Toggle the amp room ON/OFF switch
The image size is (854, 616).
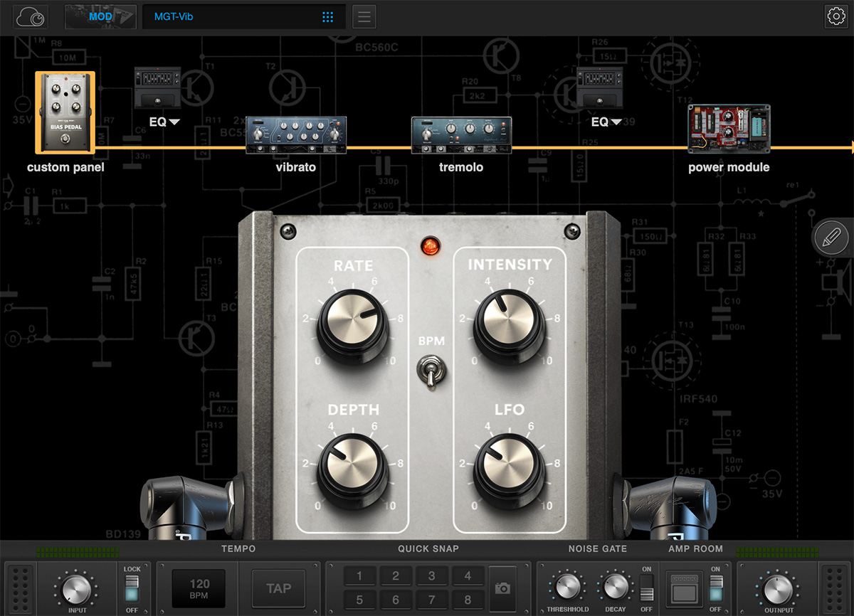tap(715, 588)
